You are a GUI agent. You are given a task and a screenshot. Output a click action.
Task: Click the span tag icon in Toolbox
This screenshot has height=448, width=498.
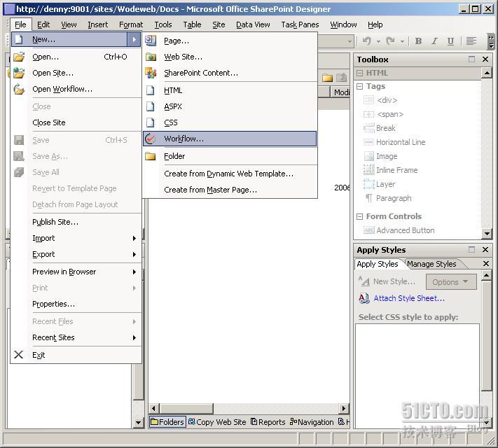tap(368, 114)
